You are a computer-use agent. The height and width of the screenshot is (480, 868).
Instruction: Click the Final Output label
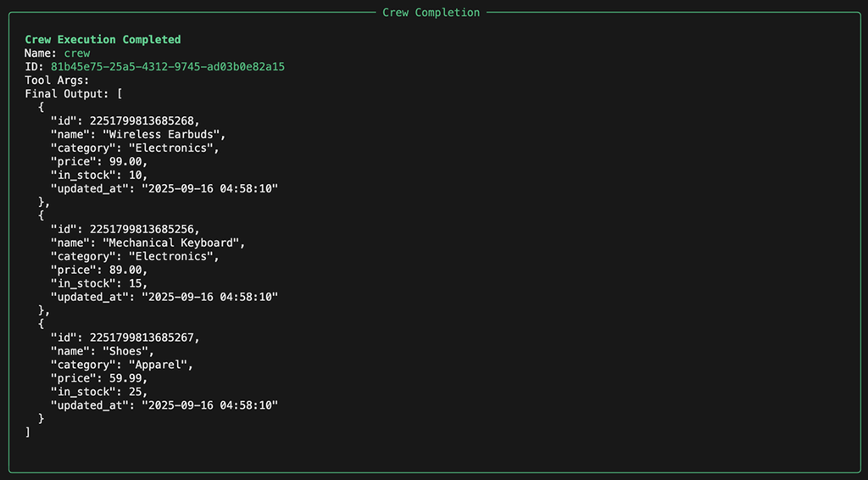67,94
